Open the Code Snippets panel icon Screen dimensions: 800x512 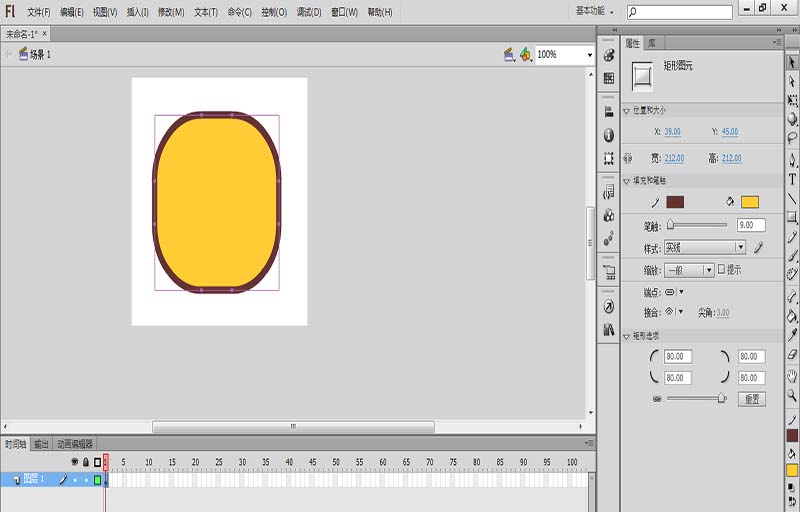coord(609,192)
